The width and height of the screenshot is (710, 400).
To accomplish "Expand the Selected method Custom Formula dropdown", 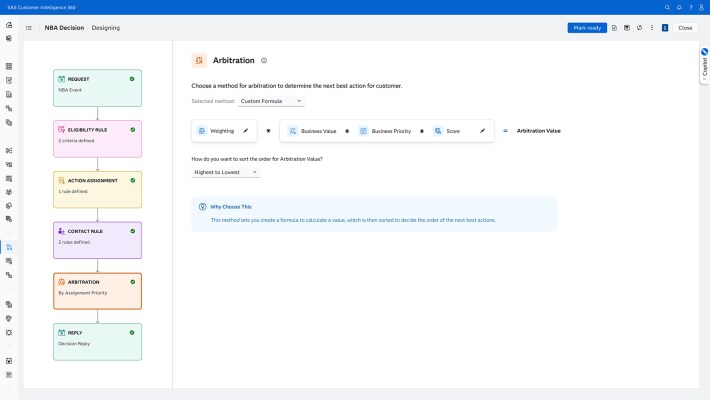I will coord(271,101).
